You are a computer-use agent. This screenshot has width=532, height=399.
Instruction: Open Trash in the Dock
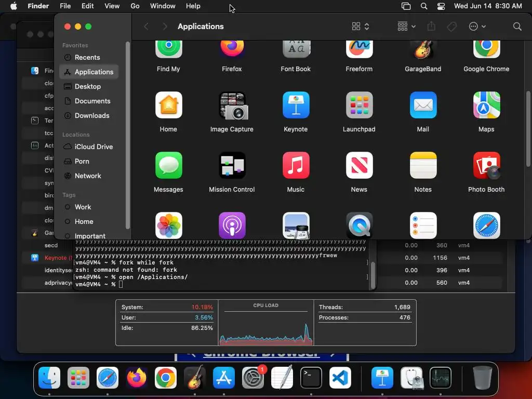482,378
